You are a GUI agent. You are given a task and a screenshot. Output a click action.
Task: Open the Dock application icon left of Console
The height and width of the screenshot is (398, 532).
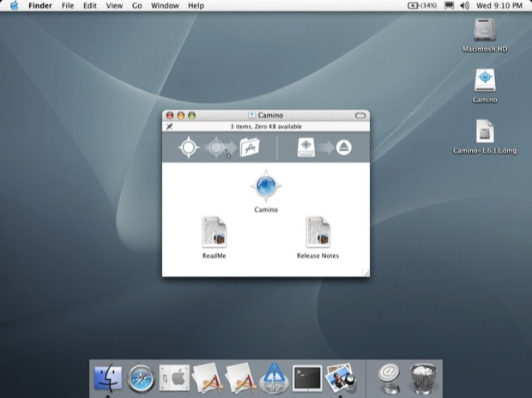[241, 377]
